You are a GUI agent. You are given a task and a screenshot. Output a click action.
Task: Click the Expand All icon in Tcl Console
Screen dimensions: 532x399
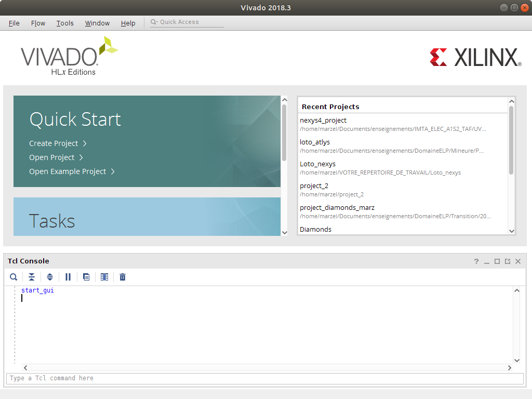50,277
